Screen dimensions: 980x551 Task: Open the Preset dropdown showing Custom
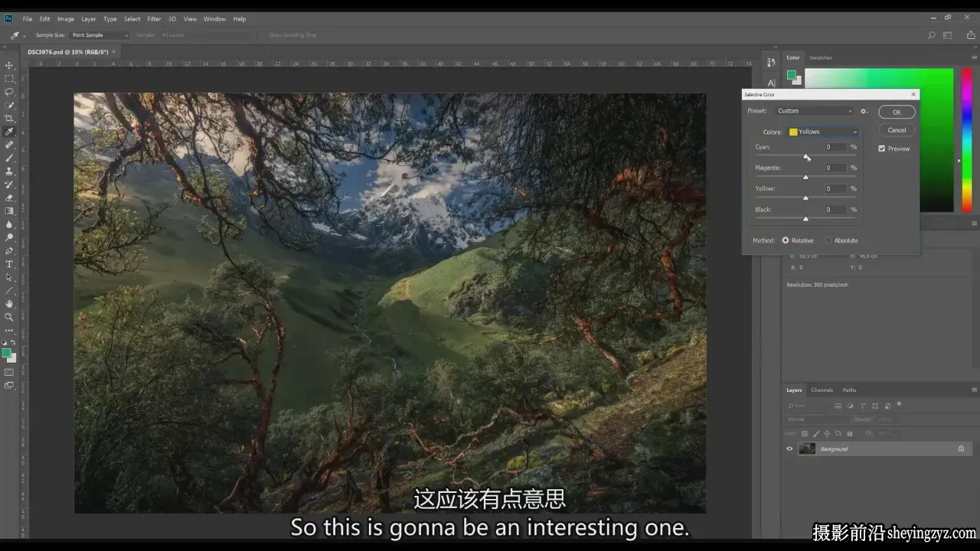(x=815, y=111)
